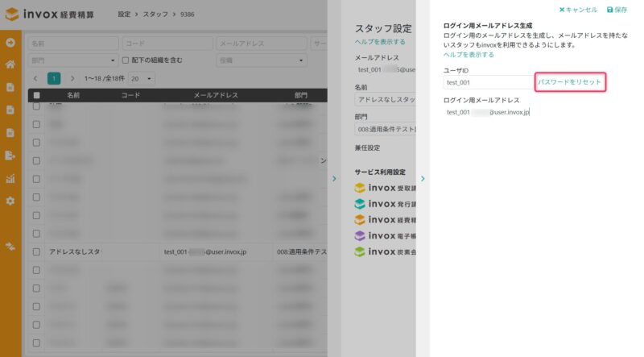Open ヘルプを表示する under ログイン用メールアドレス生成
This screenshot has width=644, height=357.
point(469,55)
